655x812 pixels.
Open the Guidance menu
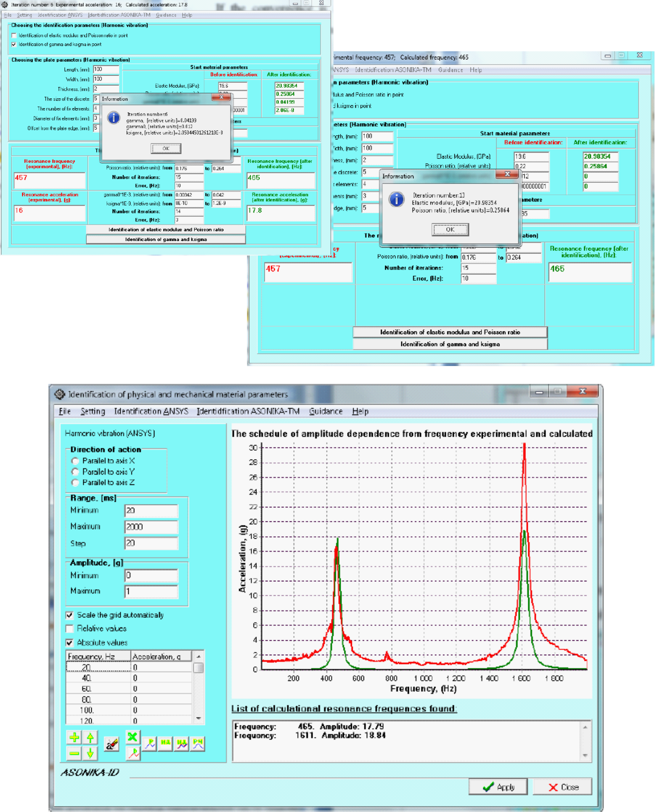pyautogui.click(x=326, y=411)
